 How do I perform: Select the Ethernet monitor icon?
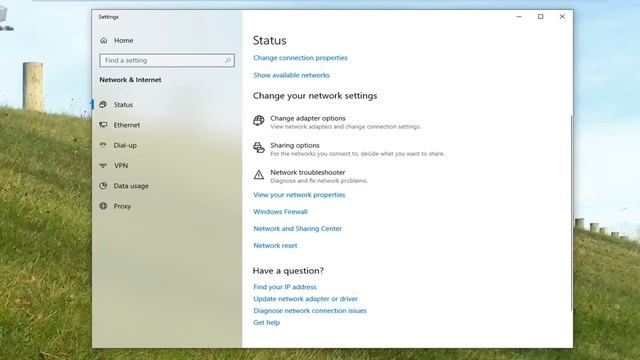(103, 125)
